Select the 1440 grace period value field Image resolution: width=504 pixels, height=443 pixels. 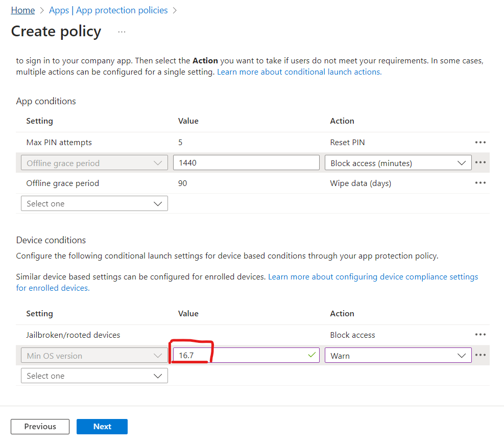click(x=246, y=162)
